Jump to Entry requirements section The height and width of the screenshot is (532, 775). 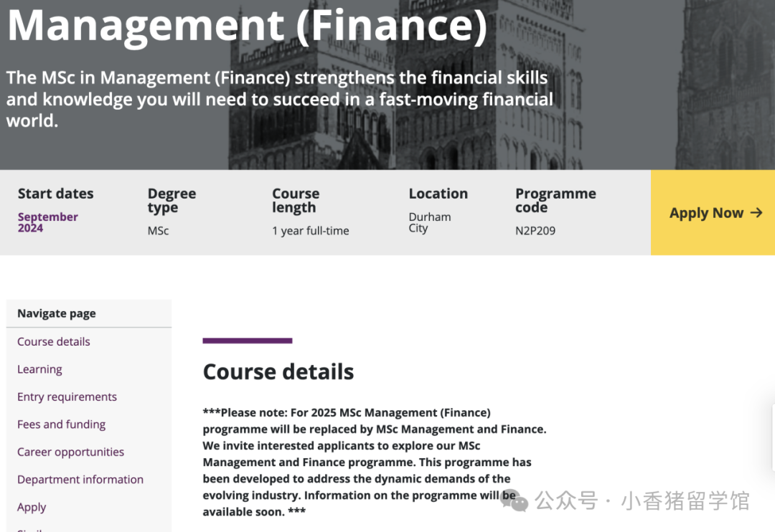[67, 397]
